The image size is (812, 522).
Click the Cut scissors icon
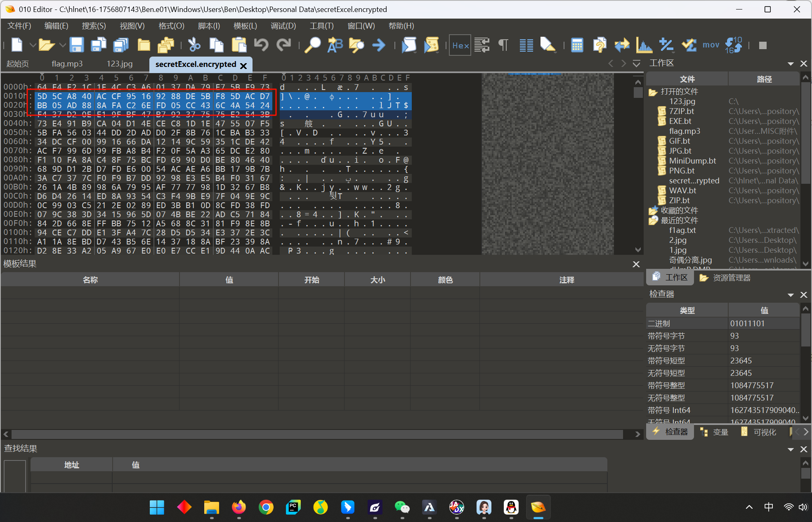[x=194, y=45]
